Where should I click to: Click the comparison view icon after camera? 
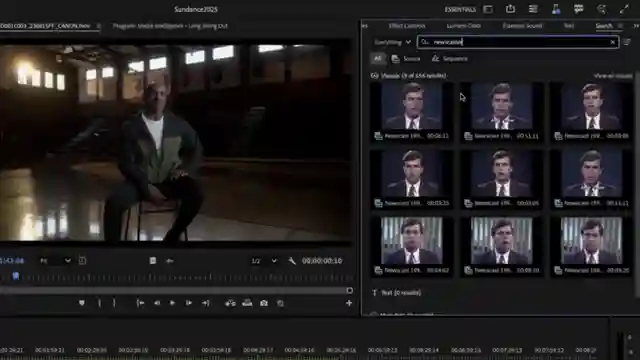(280, 303)
